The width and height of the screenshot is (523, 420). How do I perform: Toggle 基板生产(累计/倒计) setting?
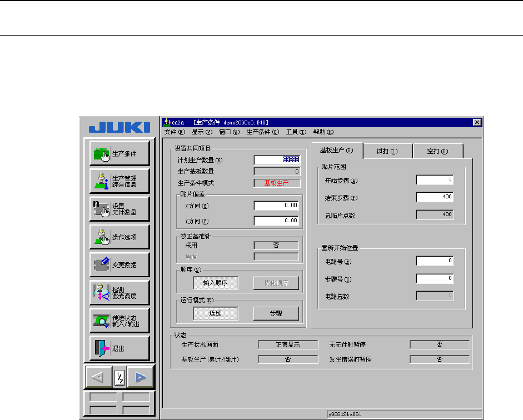(288, 359)
